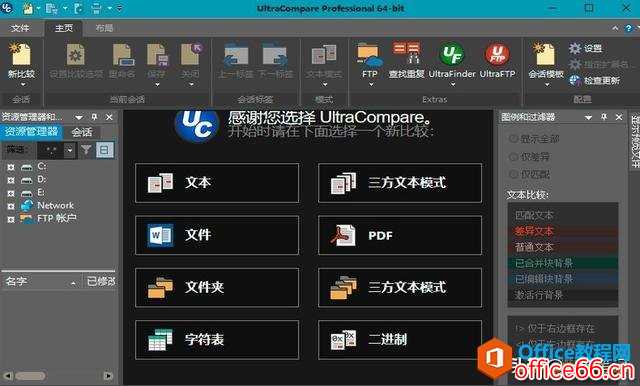Select the 资源管理器 panel tab

point(31,132)
